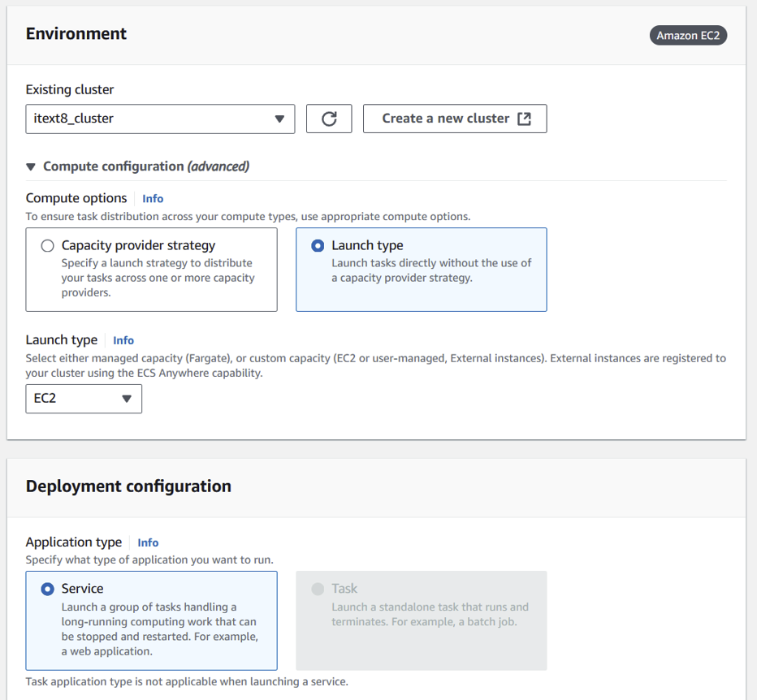The width and height of the screenshot is (757, 700).
Task: Open Info link next to Compute options
Action: coord(153,198)
